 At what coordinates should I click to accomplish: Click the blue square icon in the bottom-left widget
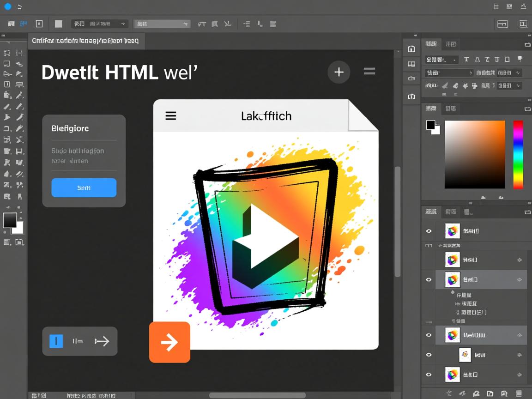pos(56,341)
